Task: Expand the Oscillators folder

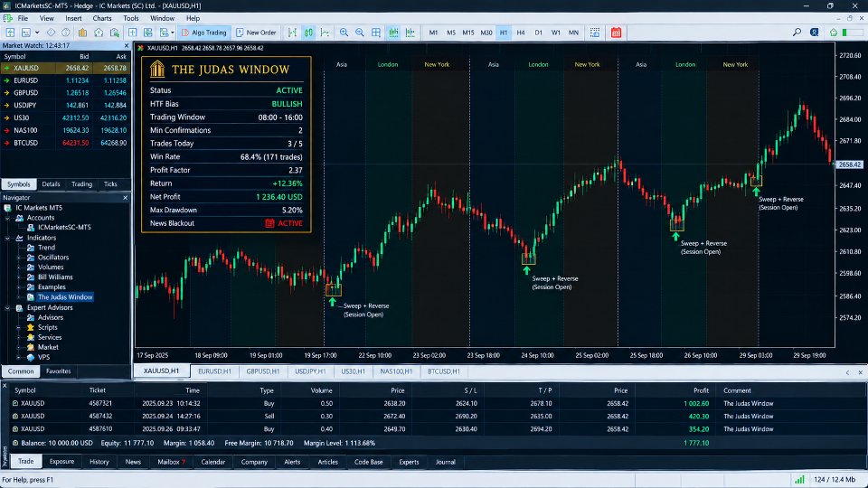Action: [19, 258]
